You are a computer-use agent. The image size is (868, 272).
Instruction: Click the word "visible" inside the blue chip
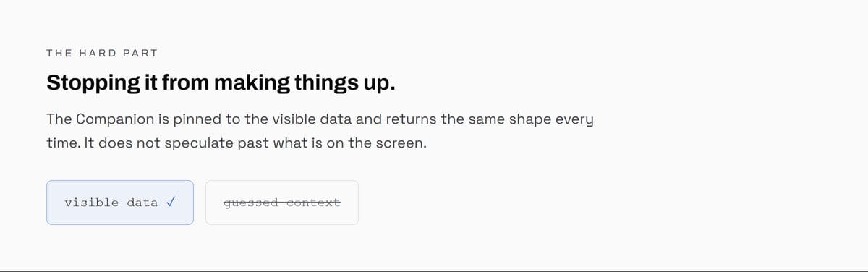tap(92, 203)
